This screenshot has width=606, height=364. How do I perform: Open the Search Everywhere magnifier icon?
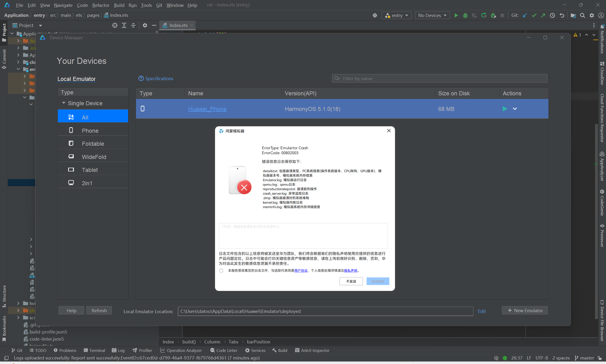[x=582, y=15]
